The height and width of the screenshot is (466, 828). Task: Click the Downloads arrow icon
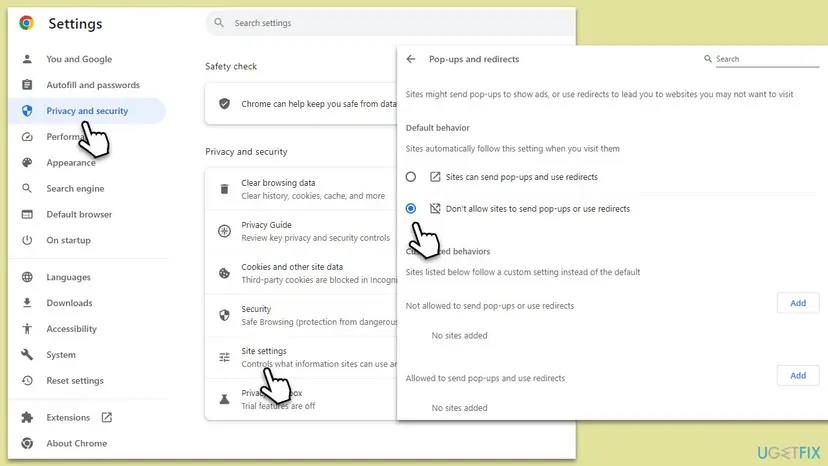[x=27, y=303]
